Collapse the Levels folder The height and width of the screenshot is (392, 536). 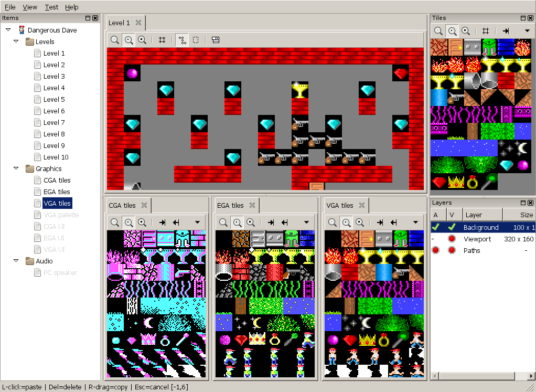click(x=16, y=41)
